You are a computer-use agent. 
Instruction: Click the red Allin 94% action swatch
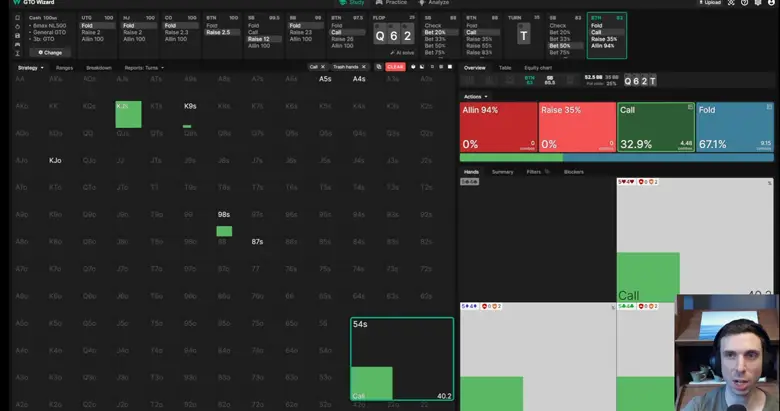coord(498,126)
